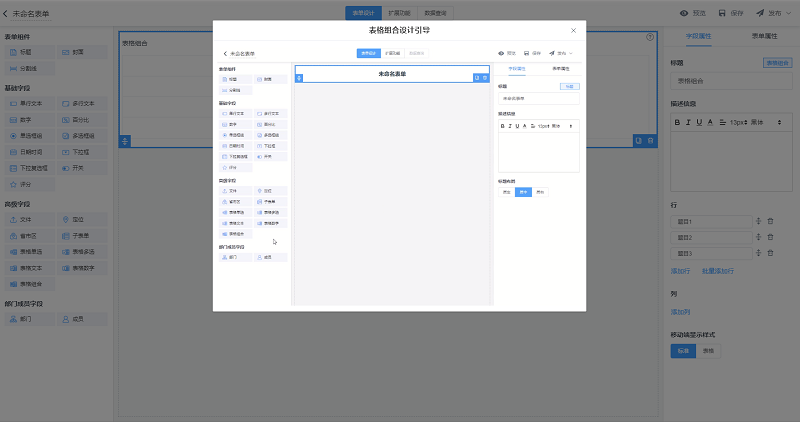
Task: Click the bold icon in the right properties panel editor
Action: click(x=676, y=122)
